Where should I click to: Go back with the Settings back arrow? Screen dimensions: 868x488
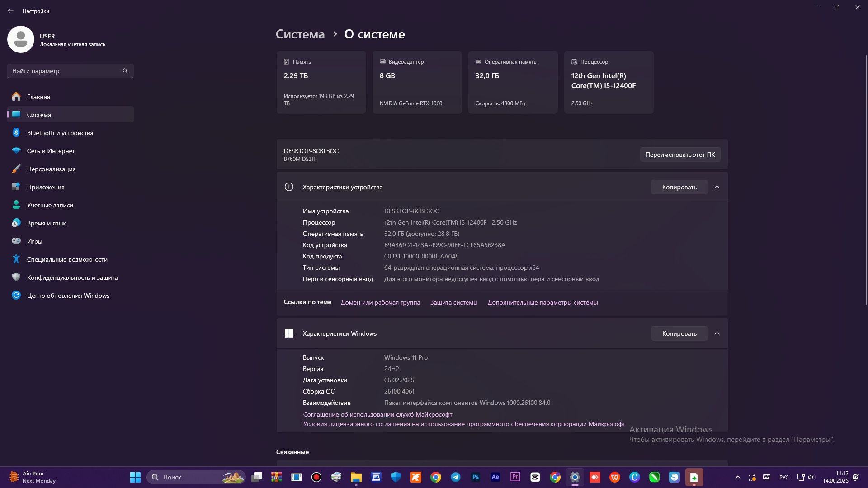(x=11, y=11)
